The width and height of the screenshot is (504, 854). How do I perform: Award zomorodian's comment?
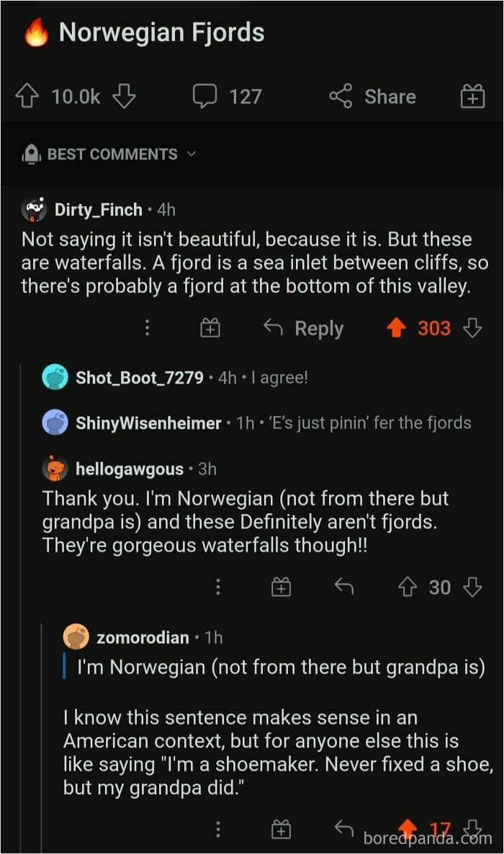click(281, 829)
